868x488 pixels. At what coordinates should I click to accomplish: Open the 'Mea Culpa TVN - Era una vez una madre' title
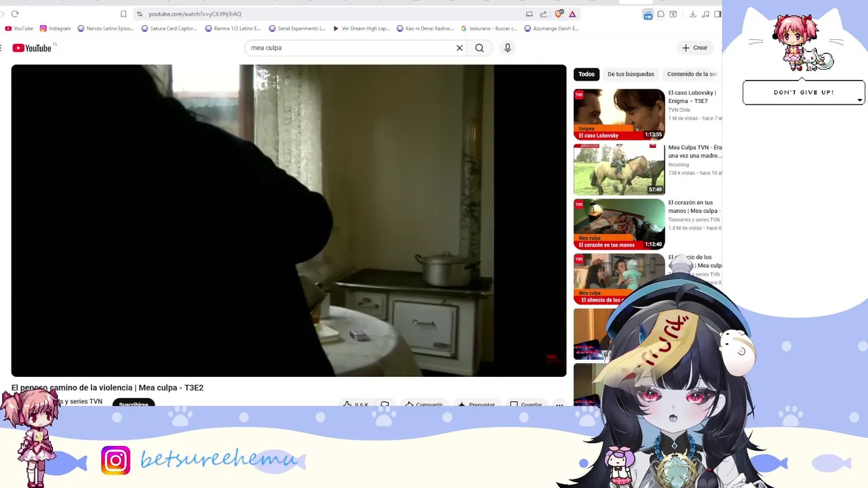(695, 152)
